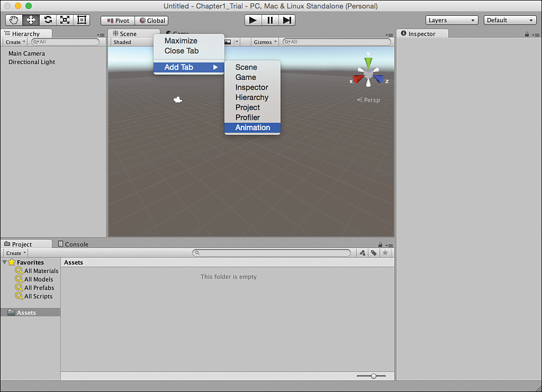The height and width of the screenshot is (392, 542).
Task: Select the Rect transform tool
Action: pos(82,20)
